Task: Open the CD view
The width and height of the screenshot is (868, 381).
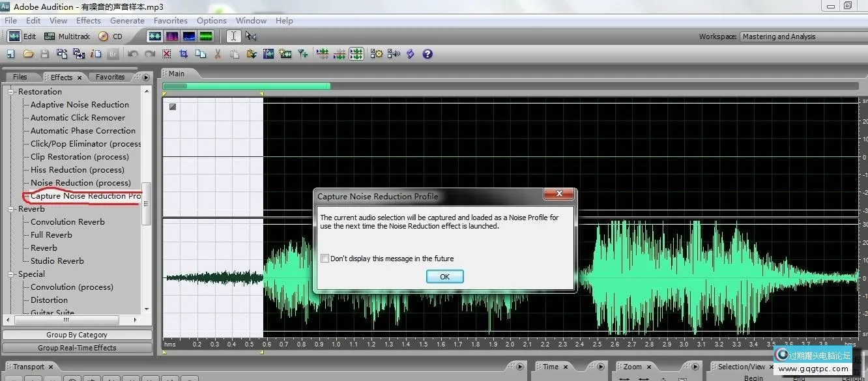Action: (x=111, y=36)
